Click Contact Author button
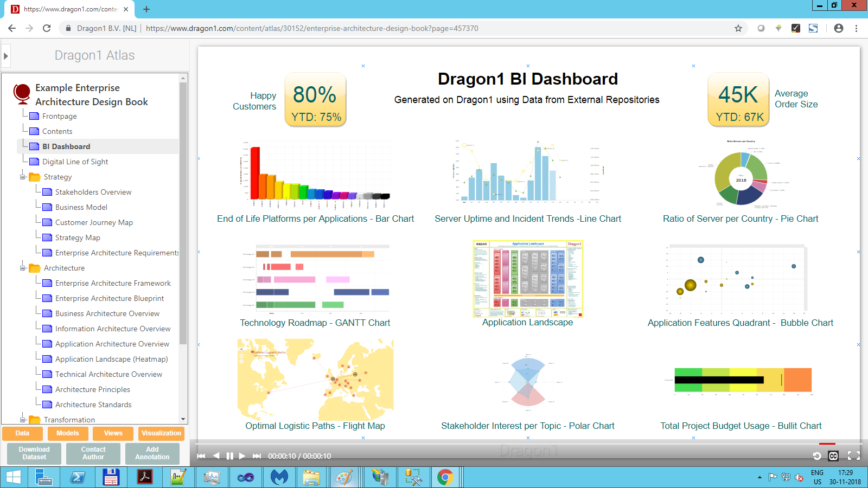The height and width of the screenshot is (488, 868). (x=93, y=453)
